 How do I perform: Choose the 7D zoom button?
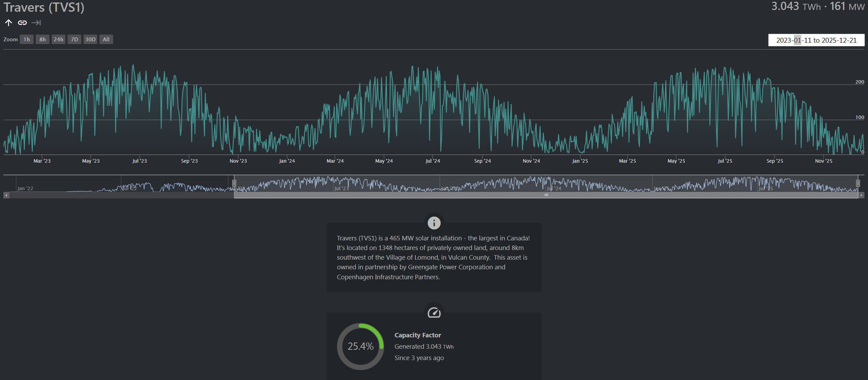point(74,39)
